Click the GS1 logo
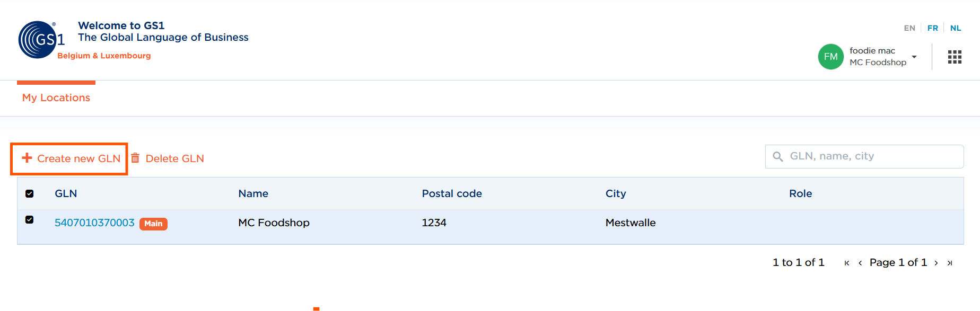The image size is (980, 311). (x=41, y=40)
